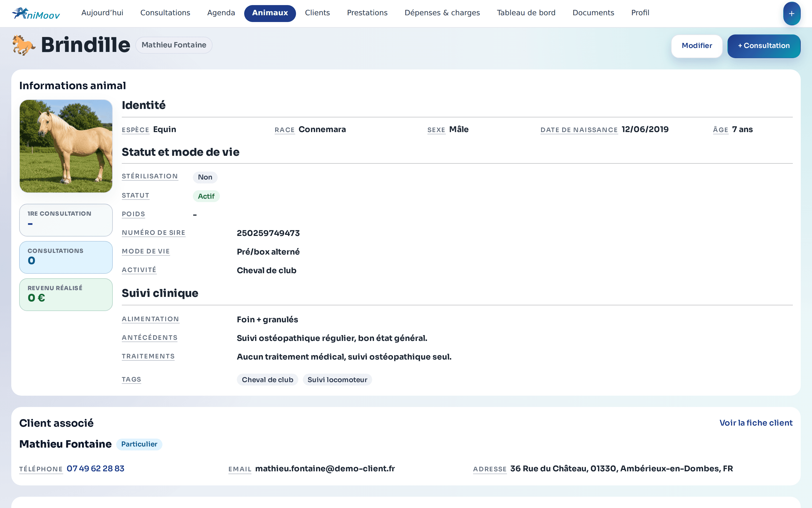
Task: Switch to the Clients tab
Action: click(317, 13)
